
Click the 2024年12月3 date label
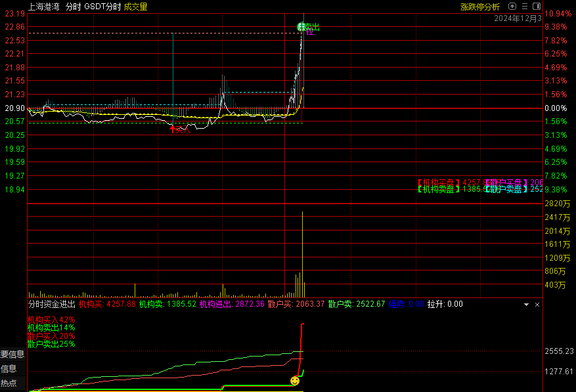tap(518, 18)
